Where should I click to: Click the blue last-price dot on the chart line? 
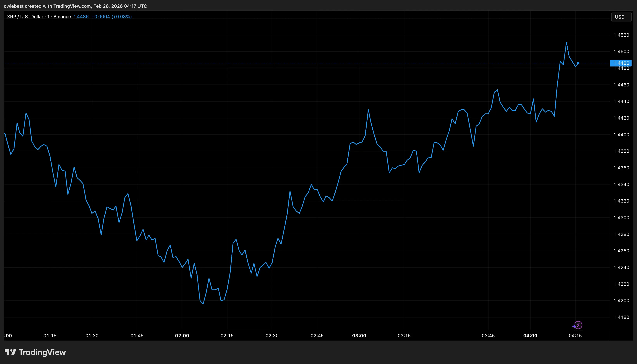578,63
